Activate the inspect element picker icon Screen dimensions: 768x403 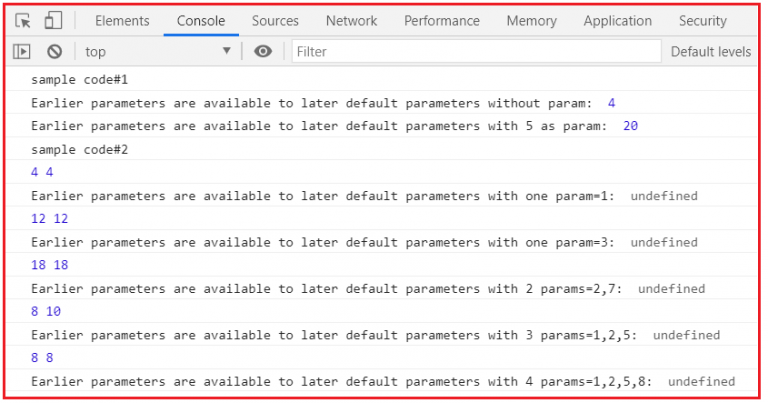click(23, 21)
